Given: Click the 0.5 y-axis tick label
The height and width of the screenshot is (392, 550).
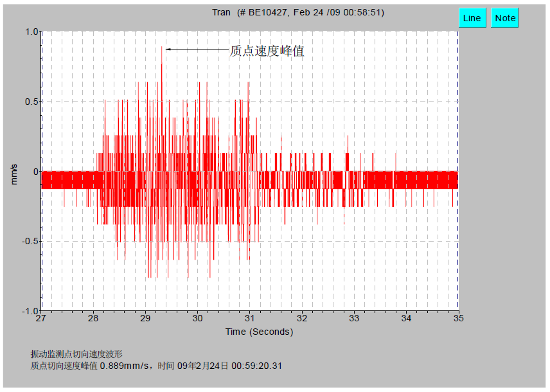Looking at the screenshot, I should (31, 102).
